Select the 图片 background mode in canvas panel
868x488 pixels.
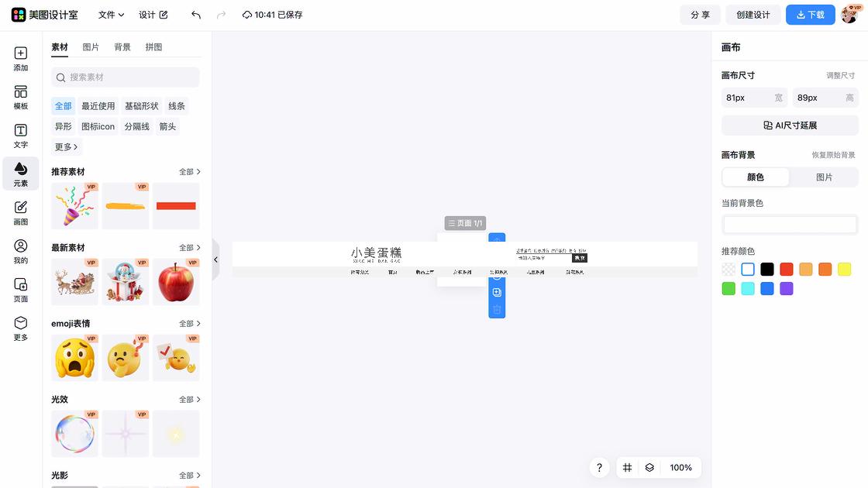pyautogui.click(x=824, y=177)
